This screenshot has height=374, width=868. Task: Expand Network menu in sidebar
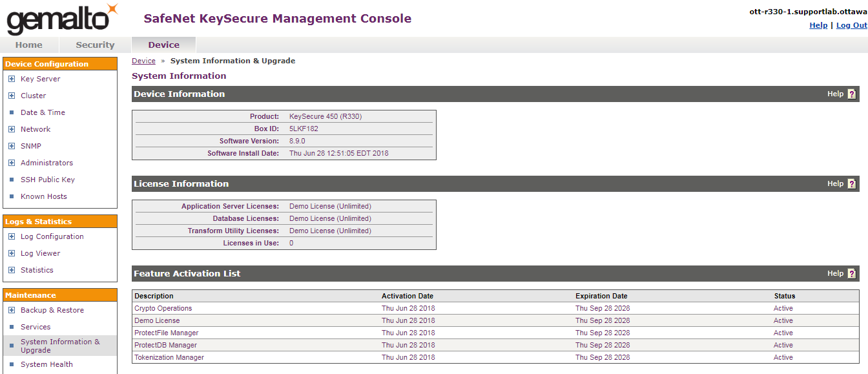point(12,129)
